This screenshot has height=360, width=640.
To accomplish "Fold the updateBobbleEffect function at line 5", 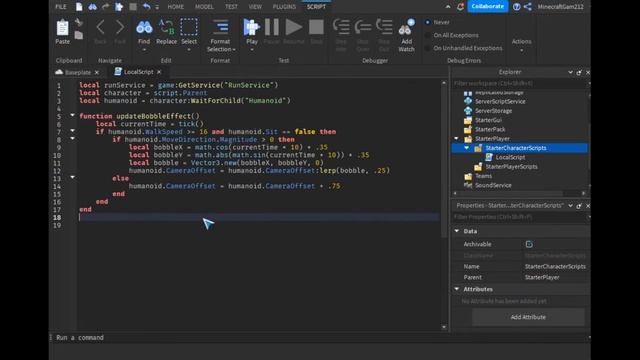I will coord(72,116).
